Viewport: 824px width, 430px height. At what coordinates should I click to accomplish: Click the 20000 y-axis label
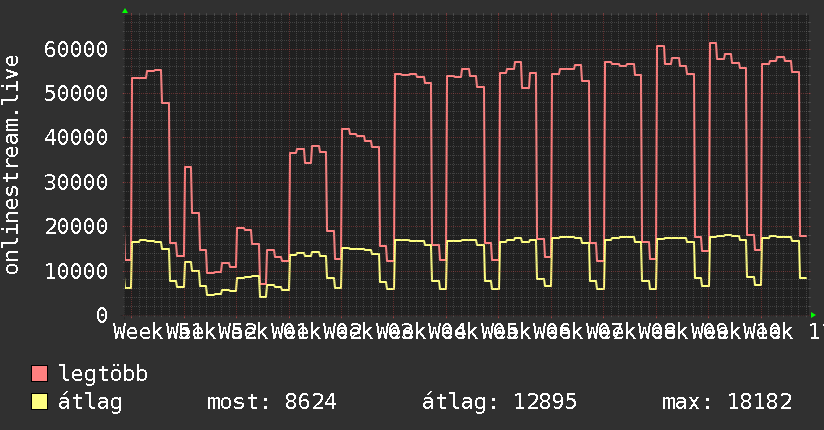(x=76, y=227)
